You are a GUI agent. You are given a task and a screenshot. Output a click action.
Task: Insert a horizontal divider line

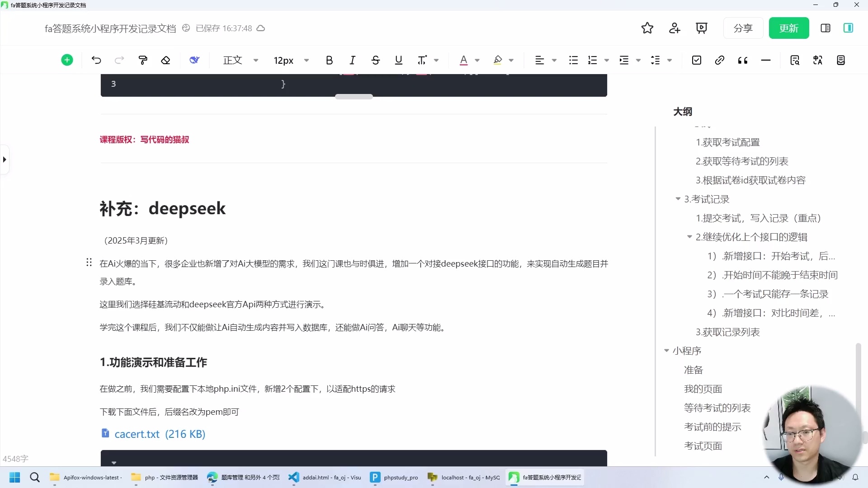765,60
